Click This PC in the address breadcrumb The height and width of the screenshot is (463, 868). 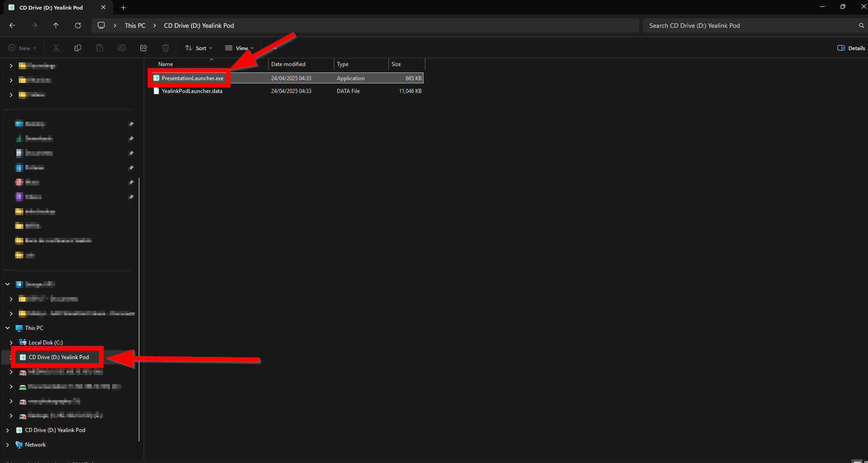tap(135, 26)
